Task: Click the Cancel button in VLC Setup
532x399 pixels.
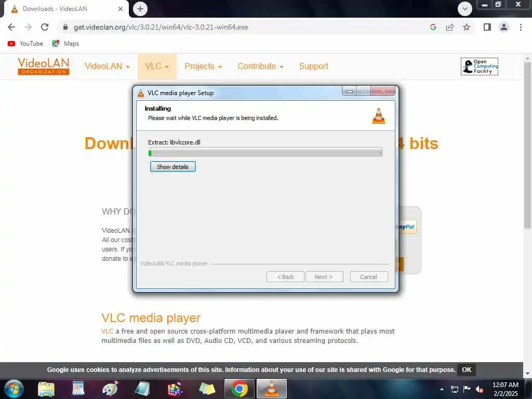Action: (369, 277)
